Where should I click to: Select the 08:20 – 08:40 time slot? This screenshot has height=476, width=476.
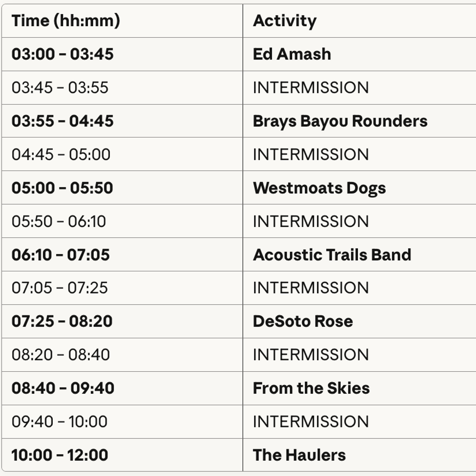coord(60,355)
